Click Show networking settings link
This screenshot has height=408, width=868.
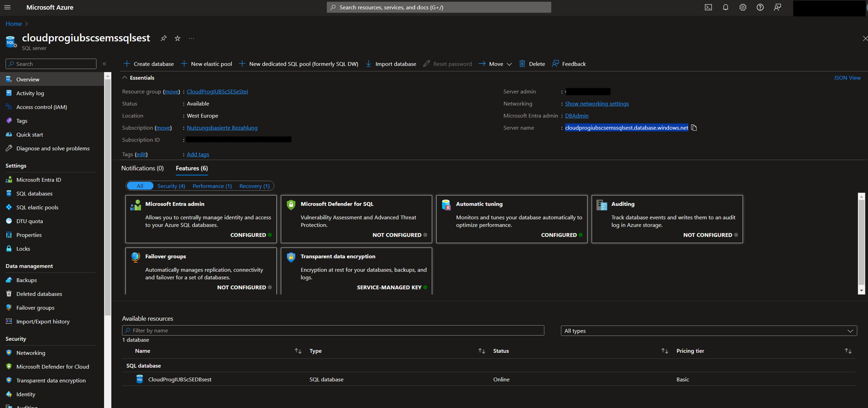tap(597, 104)
